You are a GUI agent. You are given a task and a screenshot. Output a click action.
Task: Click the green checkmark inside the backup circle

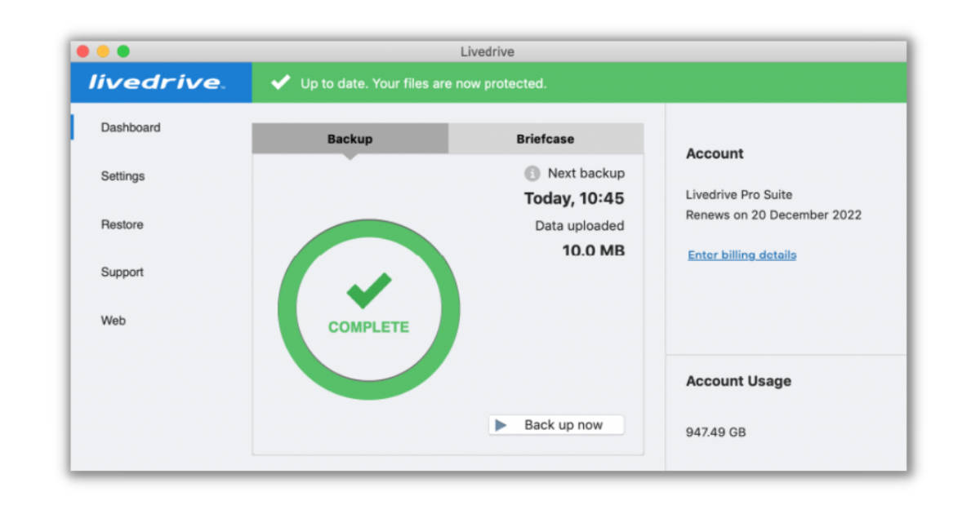coord(368,290)
